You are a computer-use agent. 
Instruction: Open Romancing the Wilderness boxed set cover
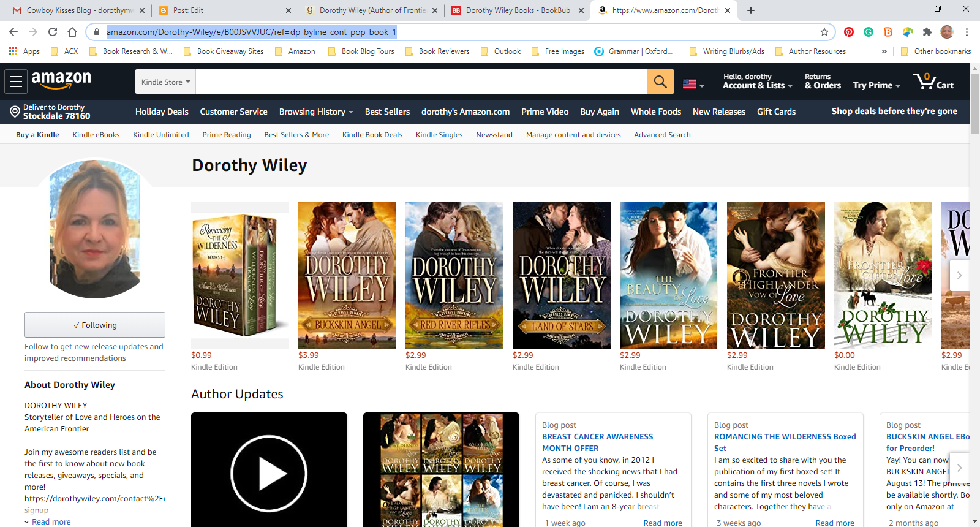point(240,276)
